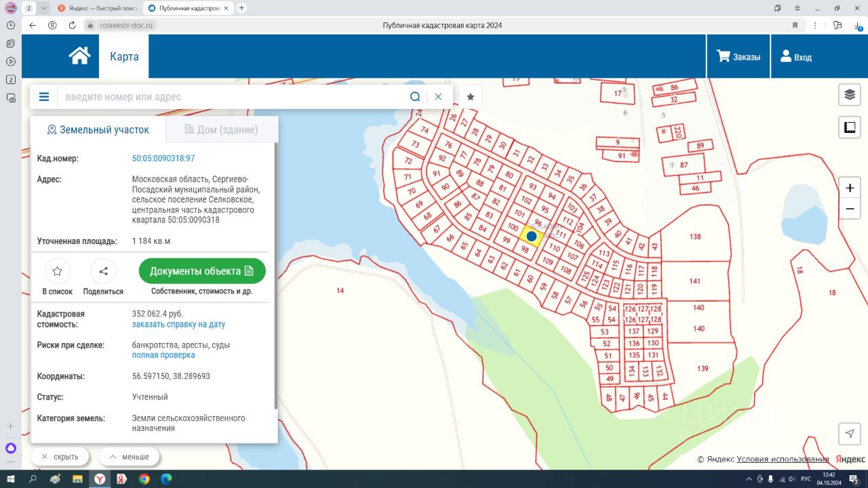The height and width of the screenshot is (488, 868).
Task: Click the magnifier search icon
Action: point(415,97)
